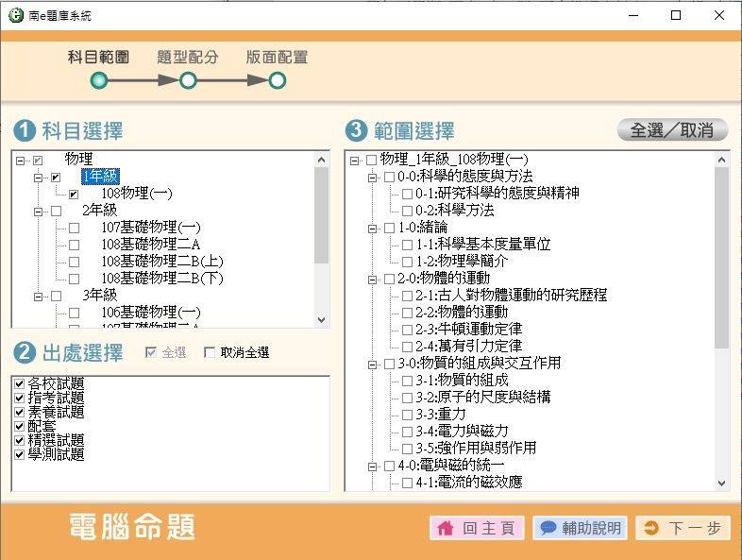Image resolution: width=742 pixels, height=560 pixels.
Task: Check 0-1:研究科學的態度與精神 checkbox
Action: point(407,194)
